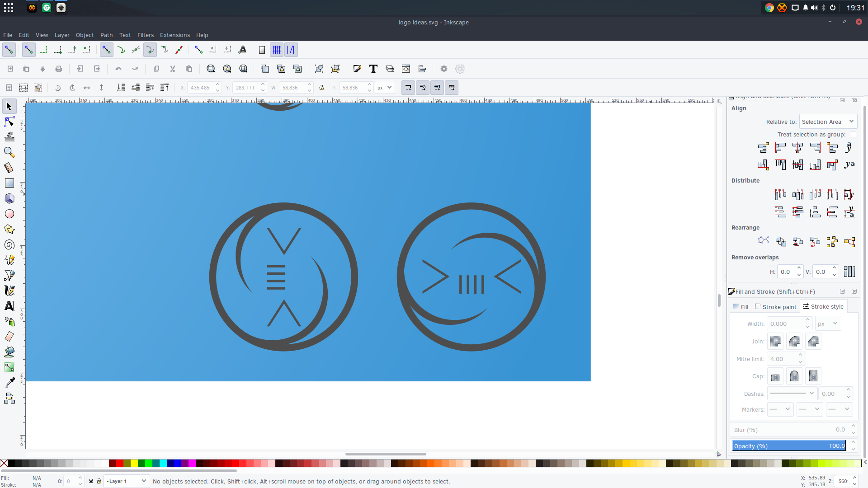Click the square Cap button
Viewport: 868px width, 488px height.
[x=813, y=376]
